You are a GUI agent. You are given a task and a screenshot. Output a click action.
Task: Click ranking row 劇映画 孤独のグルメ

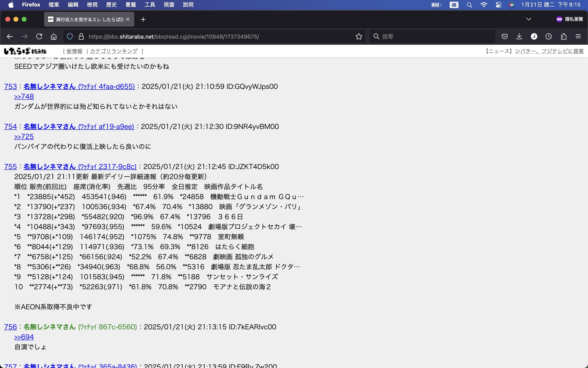[144, 257]
